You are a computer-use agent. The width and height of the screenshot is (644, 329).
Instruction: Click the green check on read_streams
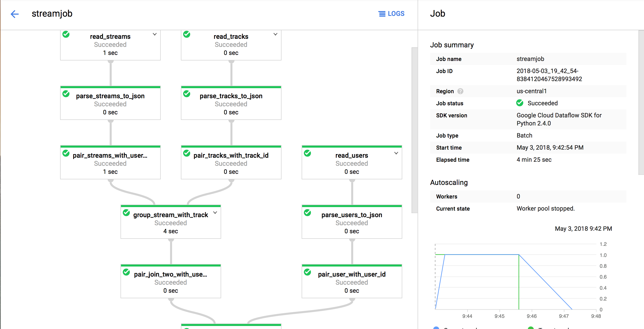click(x=66, y=34)
